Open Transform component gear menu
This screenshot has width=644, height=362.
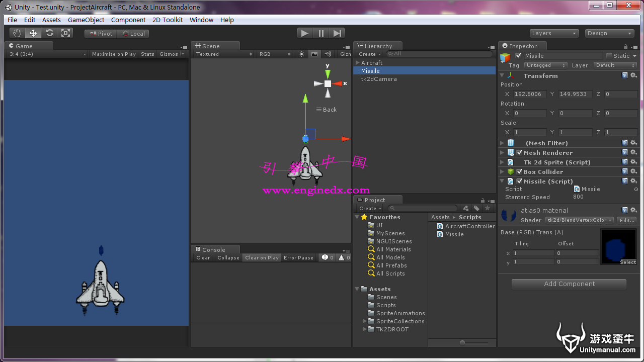point(633,75)
